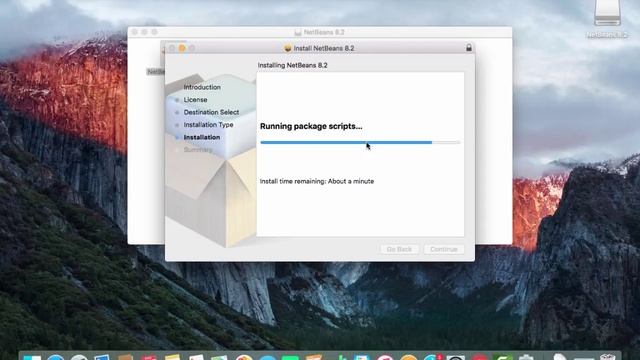Click the lock icon in installer title bar
The height and width of the screenshot is (360, 640).
(x=469, y=48)
